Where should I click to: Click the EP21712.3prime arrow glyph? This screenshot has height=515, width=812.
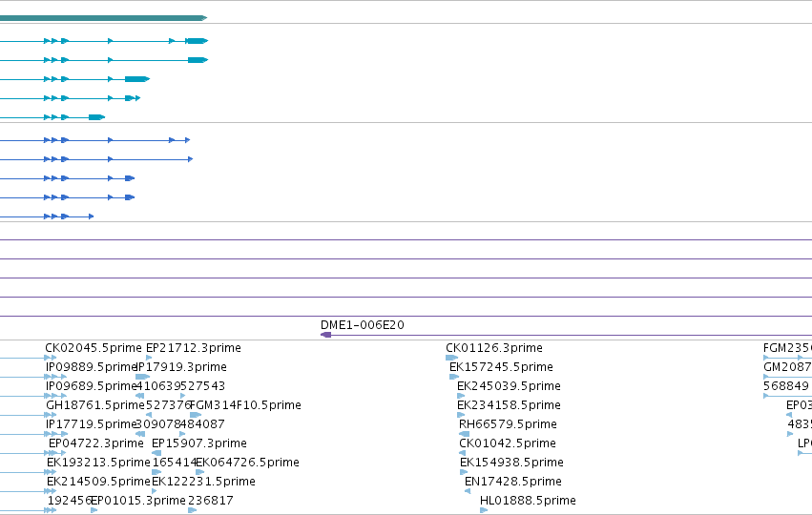coord(149,358)
